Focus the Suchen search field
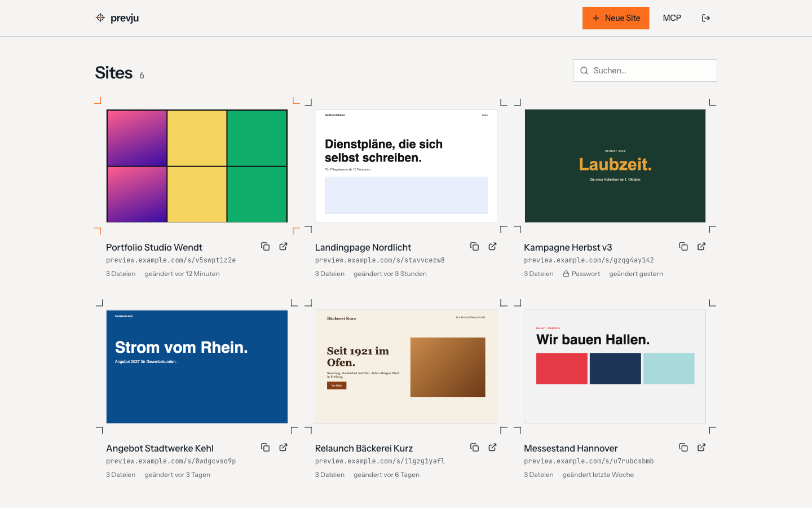The width and height of the screenshot is (812, 508). (x=645, y=71)
